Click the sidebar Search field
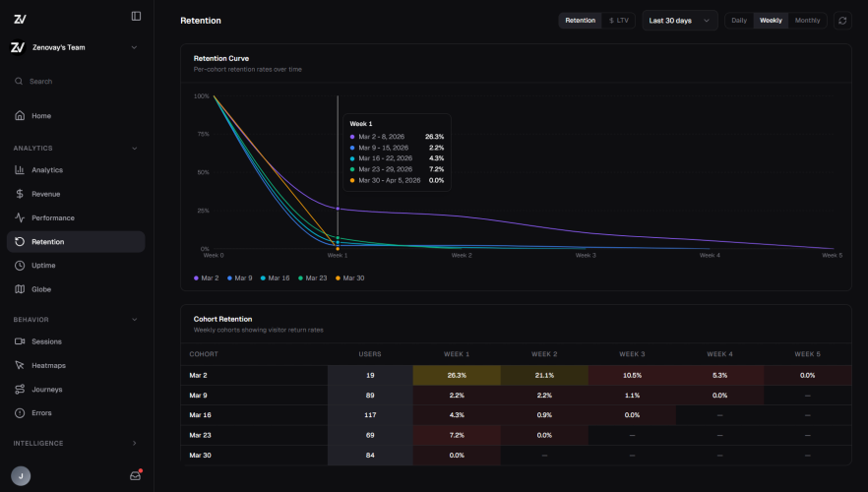The width and height of the screenshot is (868, 492). coord(75,82)
